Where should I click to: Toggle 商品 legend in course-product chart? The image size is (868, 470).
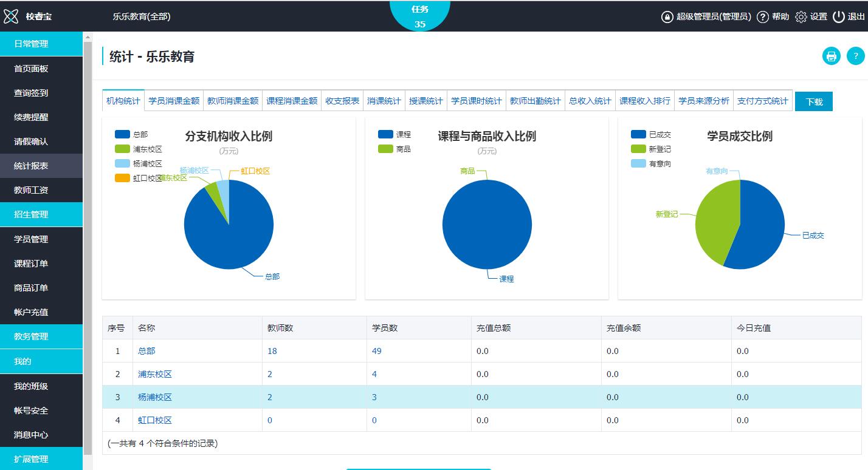pos(394,149)
